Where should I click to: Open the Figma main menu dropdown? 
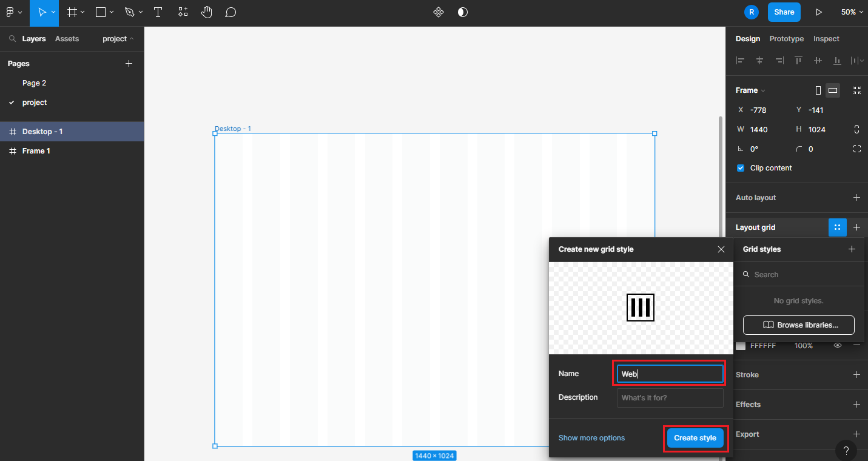pyautogui.click(x=13, y=12)
